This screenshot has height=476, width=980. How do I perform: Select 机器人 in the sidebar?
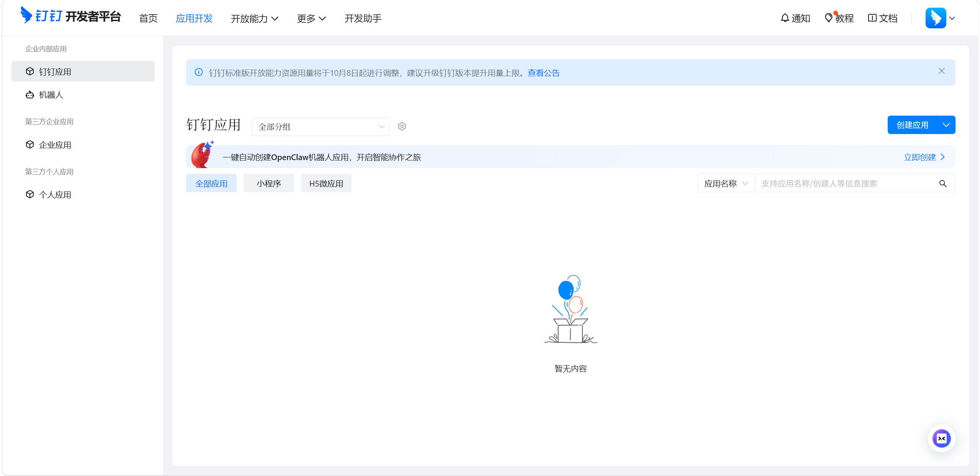(x=51, y=95)
